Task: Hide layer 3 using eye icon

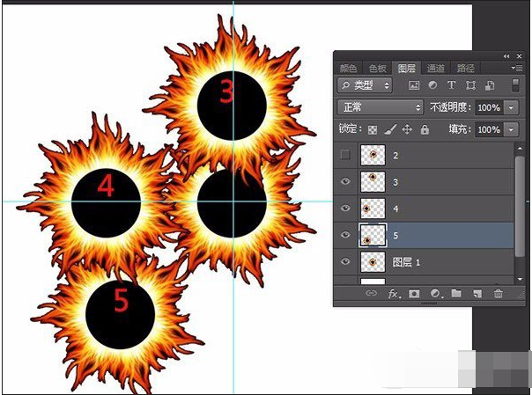Action: 345,182
